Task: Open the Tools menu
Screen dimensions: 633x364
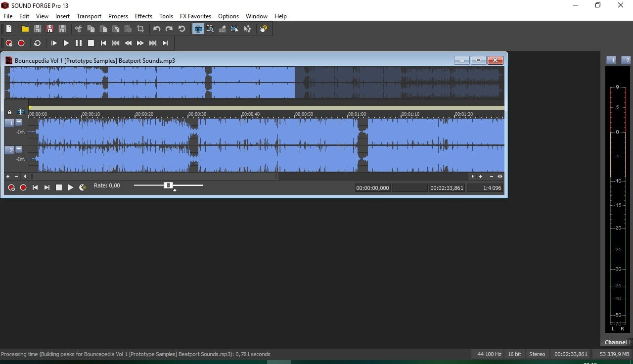Action: pyautogui.click(x=166, y=16)
